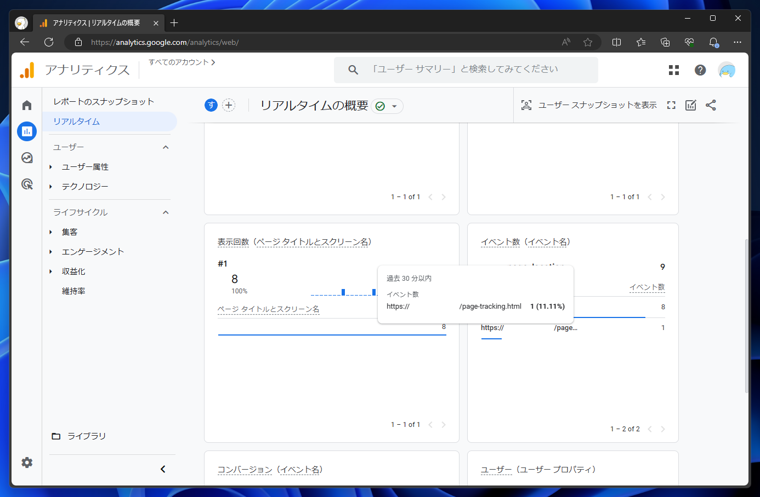The height and width of the screenshot is (497, 760).
Task: Enter fullscreen view of the report
Action: pyautogui.click(x=671, y=105)
